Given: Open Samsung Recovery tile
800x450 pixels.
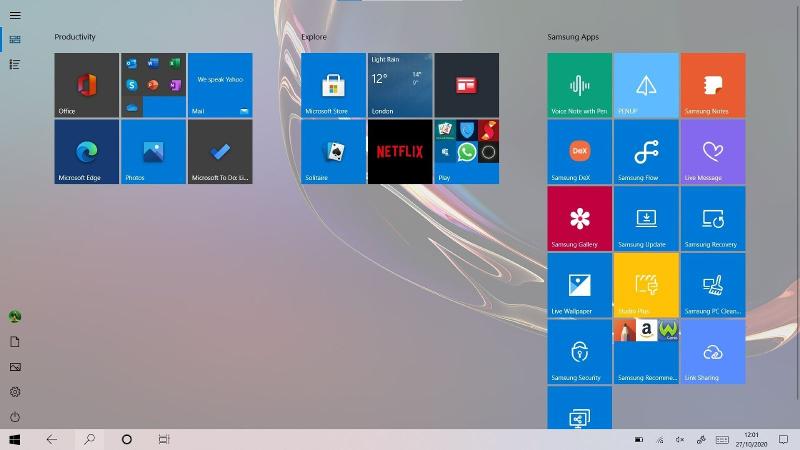Looking at the screenshot, I should click(x=713, y=218).
